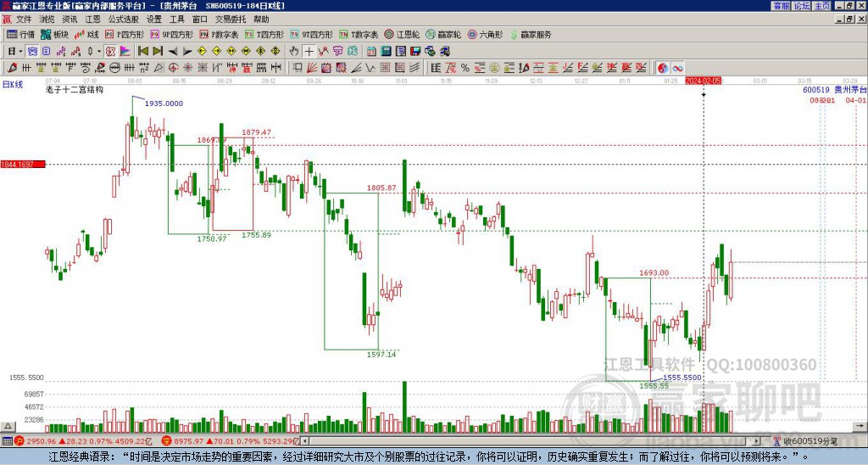Click the 1597.14 low price label
The width and height of the screenshot is (868, 465).
pos(381,354)
